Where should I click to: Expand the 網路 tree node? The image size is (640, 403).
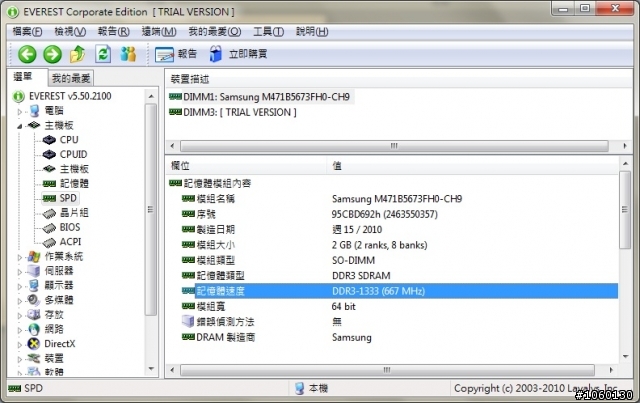click(19, 330)
